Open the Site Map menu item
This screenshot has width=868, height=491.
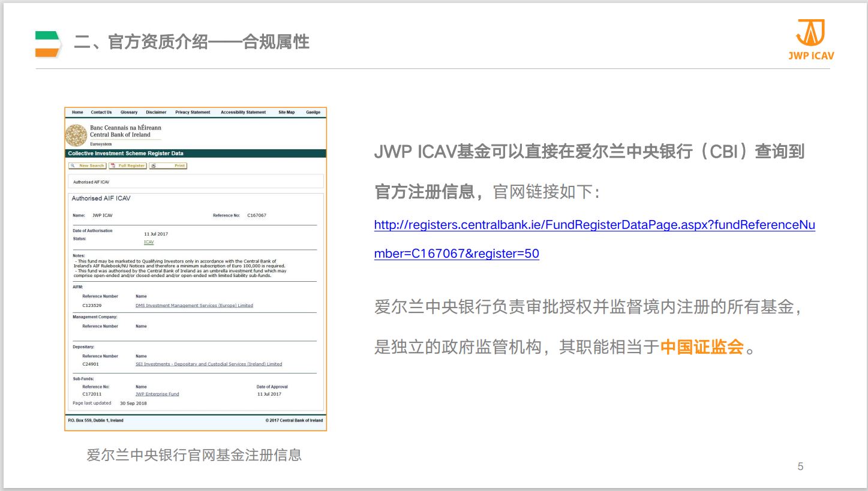(x=286, y=112)
